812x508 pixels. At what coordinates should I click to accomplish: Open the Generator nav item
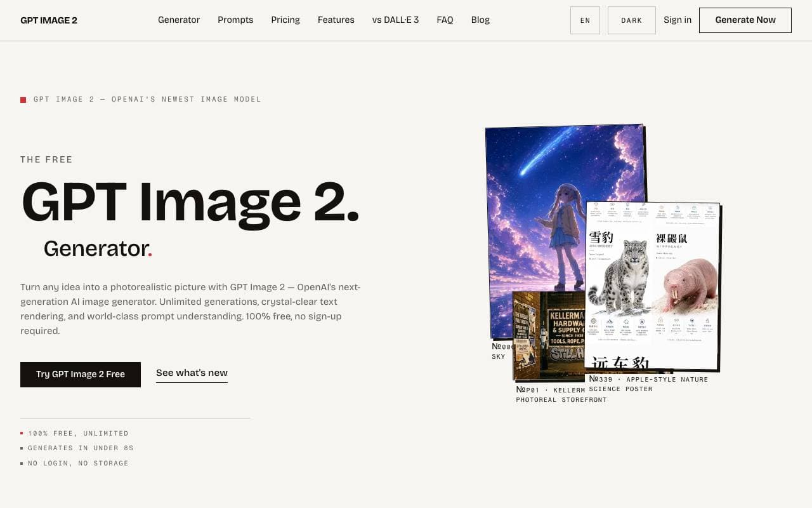179,20
